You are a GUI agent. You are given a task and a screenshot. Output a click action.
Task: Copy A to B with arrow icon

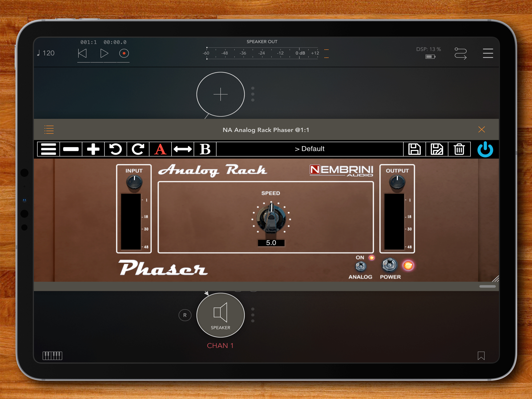point(183,149)
